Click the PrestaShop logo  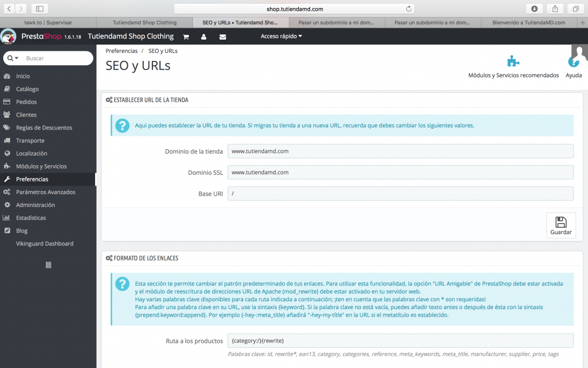41,36
